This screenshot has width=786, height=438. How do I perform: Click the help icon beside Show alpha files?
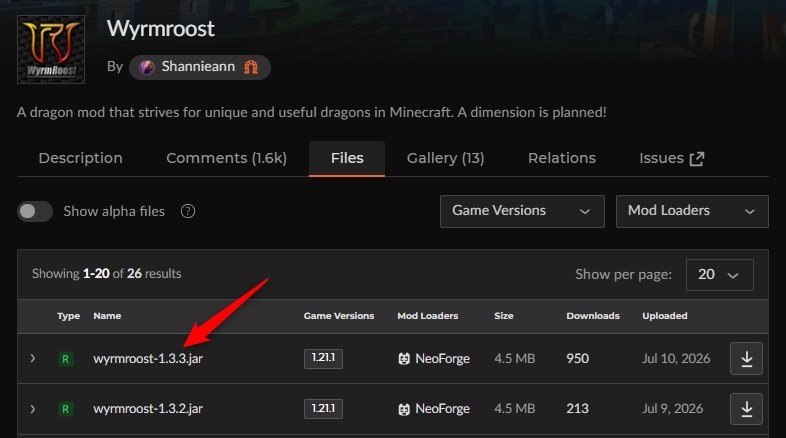(188, 211)
